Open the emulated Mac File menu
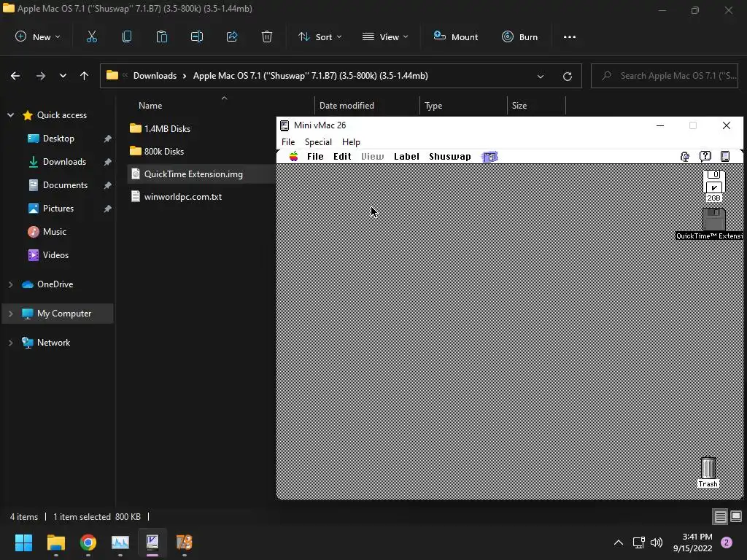Viewport: 747px width, 560px height. 315,157
